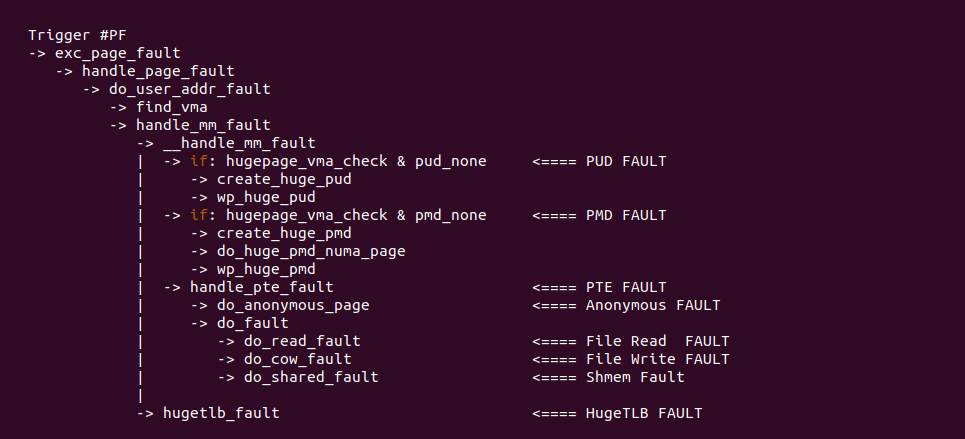The image size is (965, 439).
Task: Click the do_cow_fault line
Action: click(x=297, y=359)
